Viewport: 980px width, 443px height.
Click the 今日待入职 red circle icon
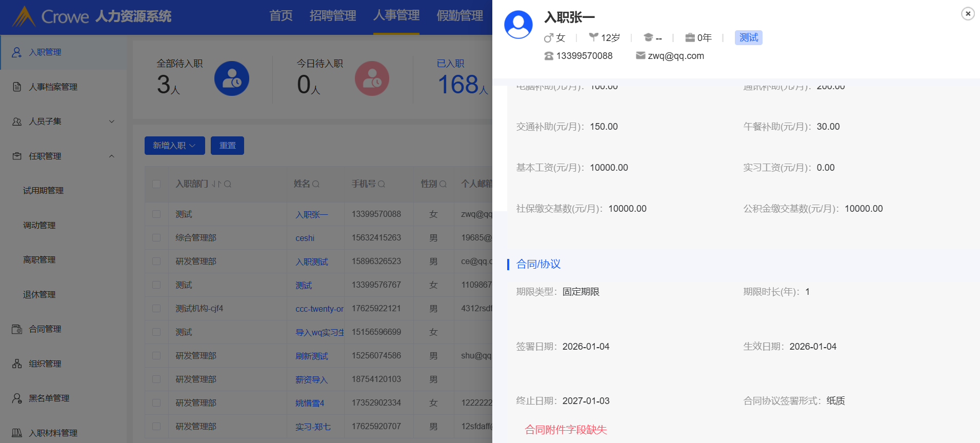point(372,79)
